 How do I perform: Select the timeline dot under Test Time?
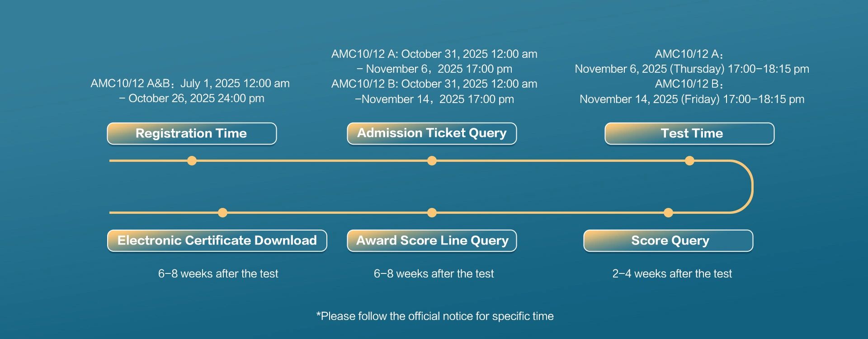[x=689, y=160]
